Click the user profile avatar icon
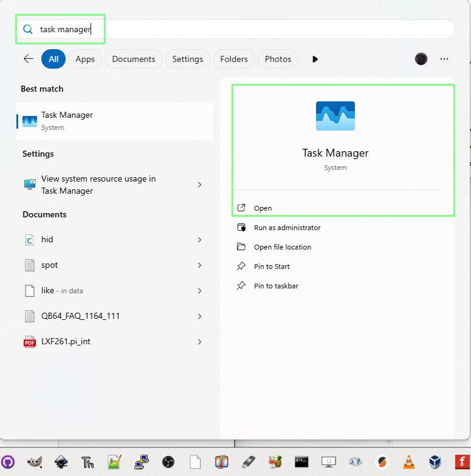Image resolution: width=471 pixels, height=476 pixels. (x=421, y=59)
